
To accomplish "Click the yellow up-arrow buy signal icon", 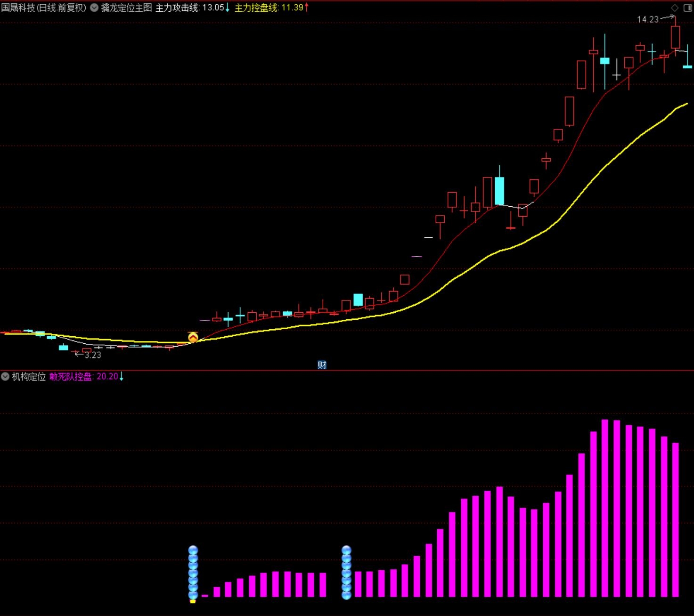I will 193,337.
